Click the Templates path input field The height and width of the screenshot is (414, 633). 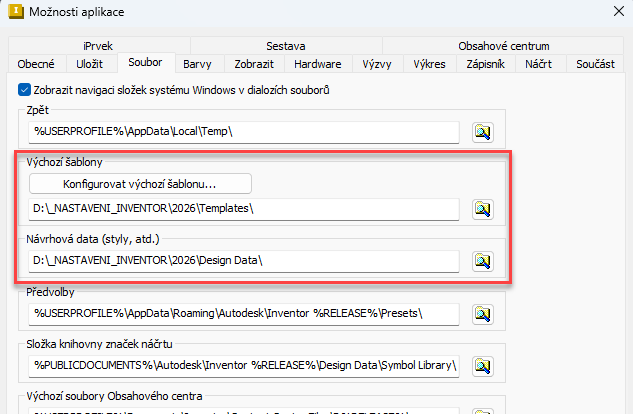[245, 209]
